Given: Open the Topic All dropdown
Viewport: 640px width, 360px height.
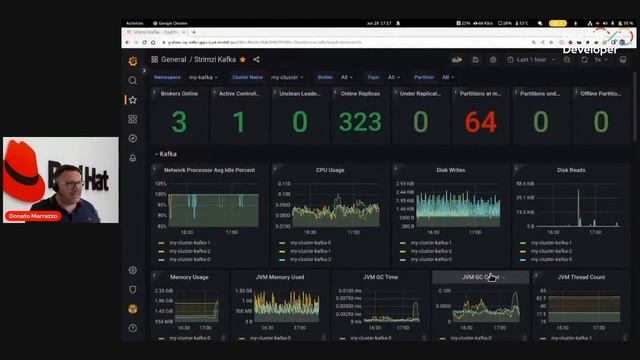Looking at the screenshot, I should click(x=393, y=77).
